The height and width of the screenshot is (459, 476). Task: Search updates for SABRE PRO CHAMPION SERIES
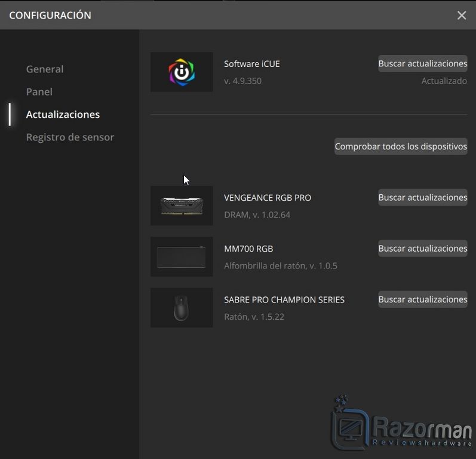(x=423, y=299)
